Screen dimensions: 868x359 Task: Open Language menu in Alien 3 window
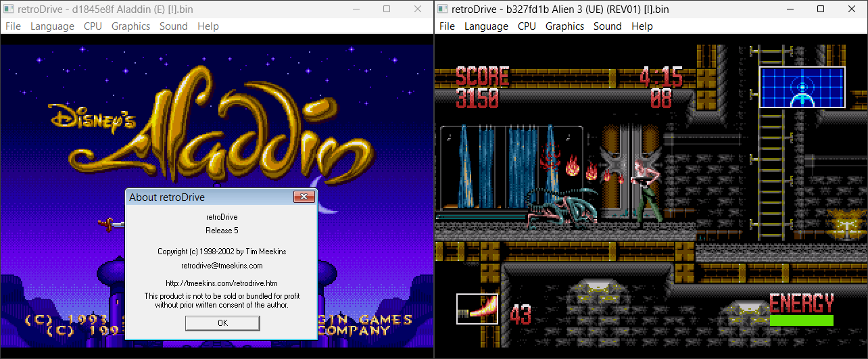tap(486, 26)
